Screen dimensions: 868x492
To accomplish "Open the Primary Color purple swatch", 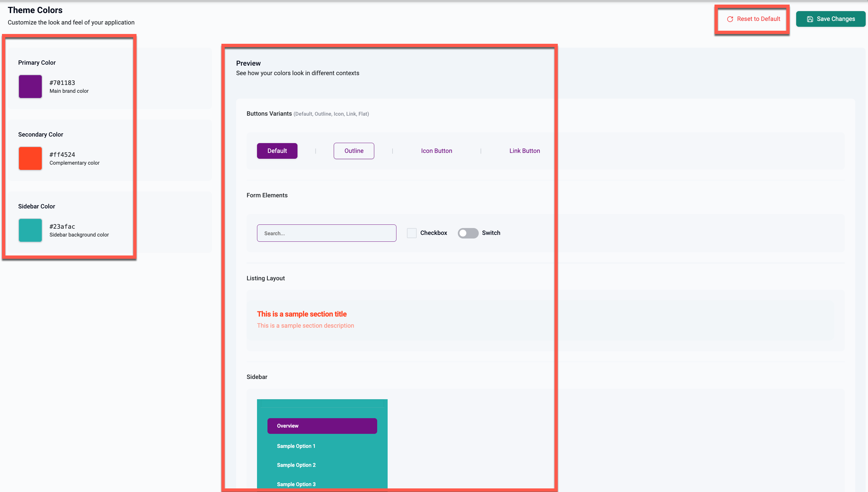I will [30, 87].
